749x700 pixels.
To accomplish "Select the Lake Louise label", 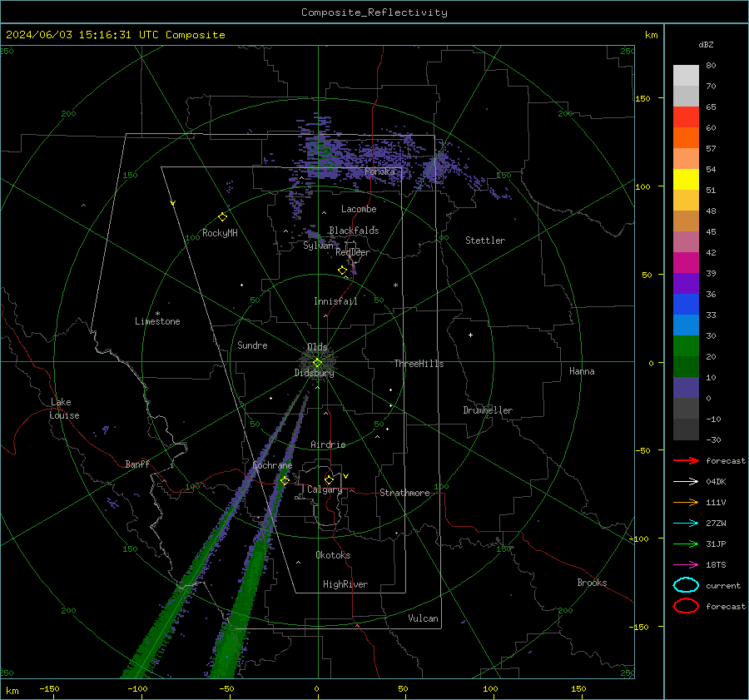I will (x=64, y=409).
